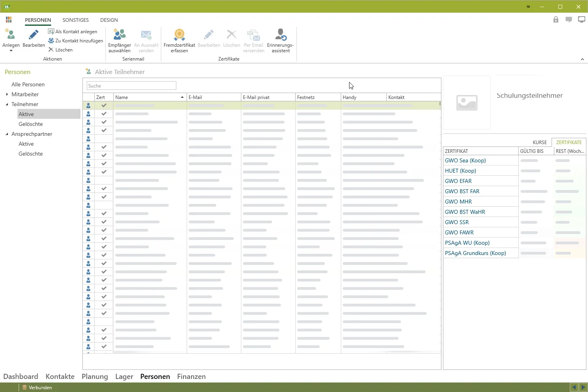Image resolution: width=588 pixels, height=392 pixels.
Task: Open the Anlegen dropdown arrow
Action: coord(11,51)
